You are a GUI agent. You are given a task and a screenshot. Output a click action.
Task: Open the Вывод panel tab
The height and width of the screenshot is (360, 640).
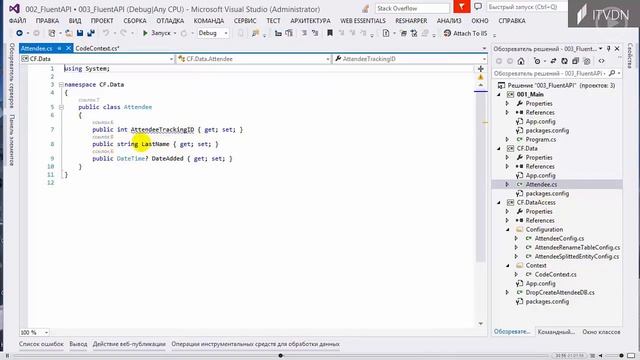[x=78, y=344]
